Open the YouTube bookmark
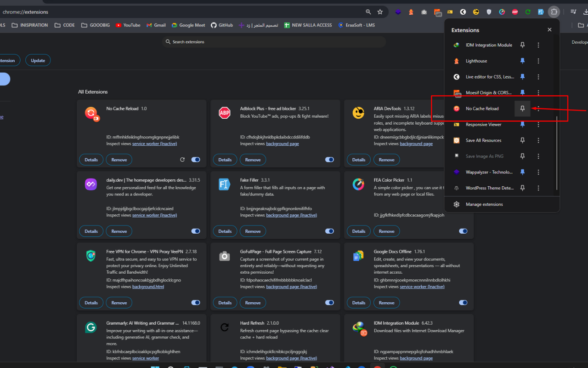Viewport: 588px width, 368px height. pos(128,25)
